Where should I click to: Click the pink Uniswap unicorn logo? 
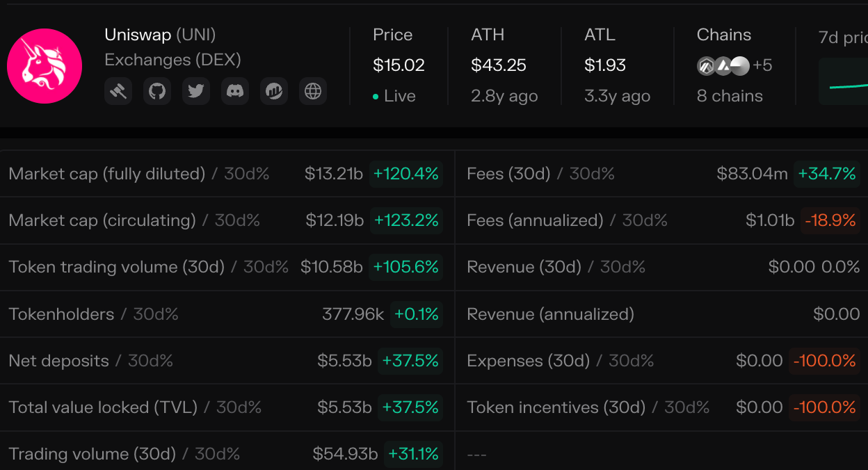[45, 65]
